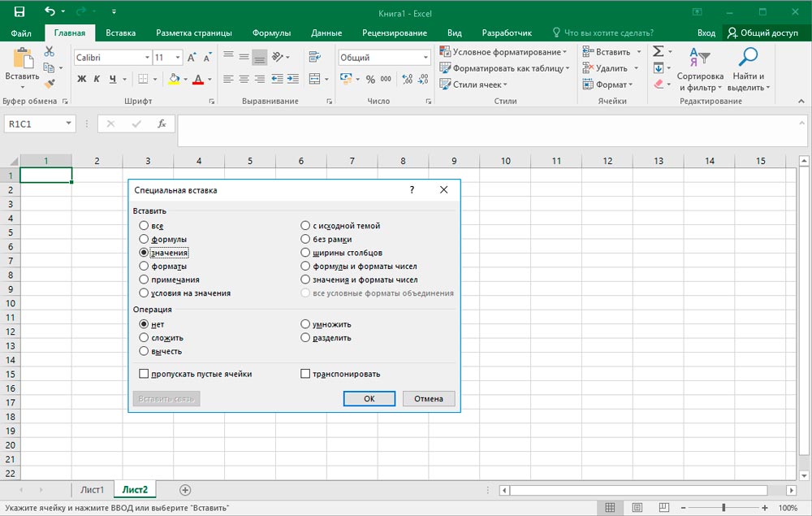Click the Italic (К) formatting icon
Viewport: 812px width, 516px height.
(x=97, y=79)
